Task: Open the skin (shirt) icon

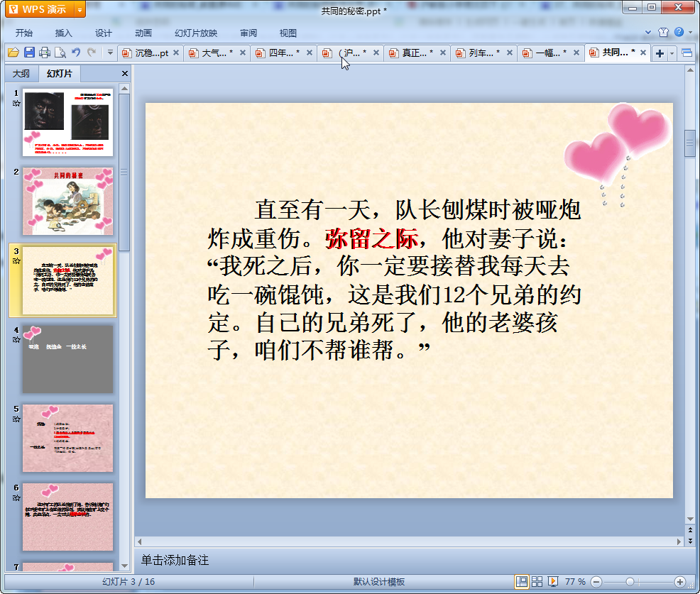Action: (x=663, y=33)
